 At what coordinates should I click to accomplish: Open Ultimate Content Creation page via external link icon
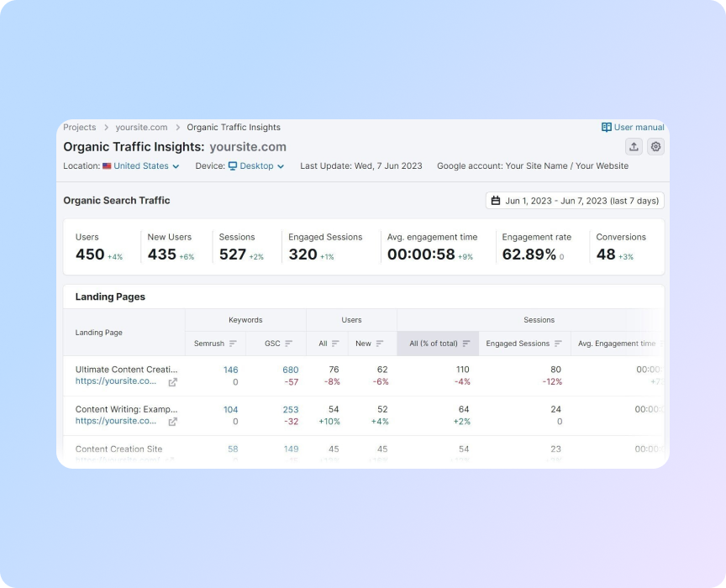[x=172, y=381]
